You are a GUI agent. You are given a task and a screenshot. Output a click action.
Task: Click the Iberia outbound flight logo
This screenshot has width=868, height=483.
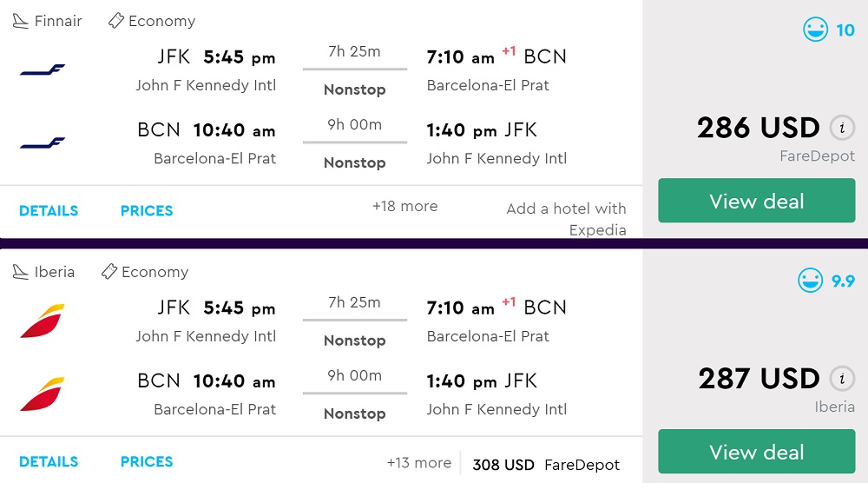click(x=43, y=321)
